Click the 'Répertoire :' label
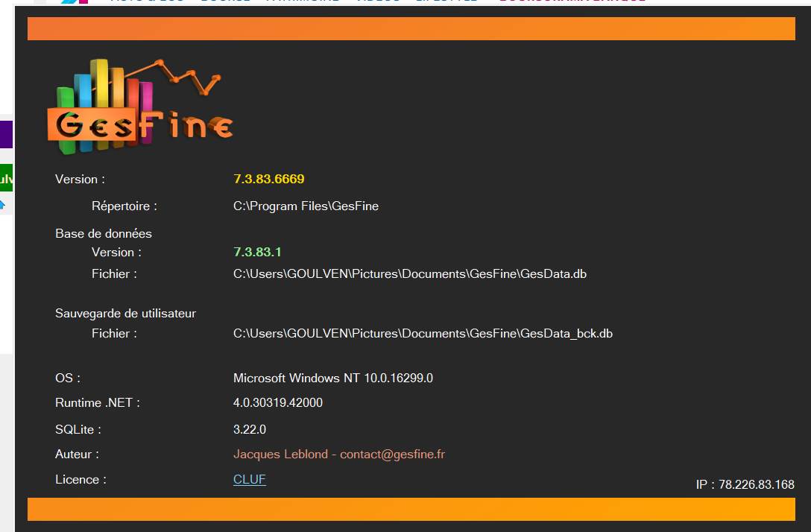Image resolution: width=811 pixels, height=532 pixels. click(x=124, y=206)
